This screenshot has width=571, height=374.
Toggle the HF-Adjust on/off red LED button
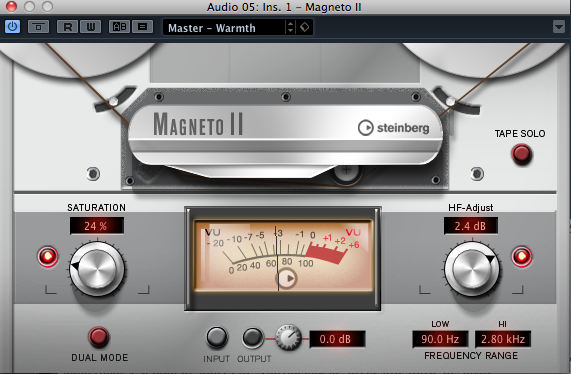521,257
